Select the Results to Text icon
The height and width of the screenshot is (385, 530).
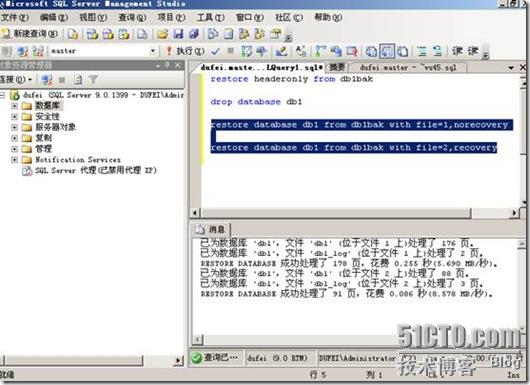pos(371,51)
